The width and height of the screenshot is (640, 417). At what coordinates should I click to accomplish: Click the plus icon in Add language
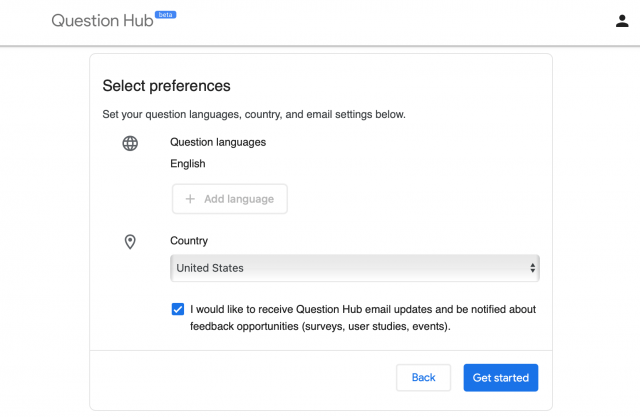click(x=190, y=199)
